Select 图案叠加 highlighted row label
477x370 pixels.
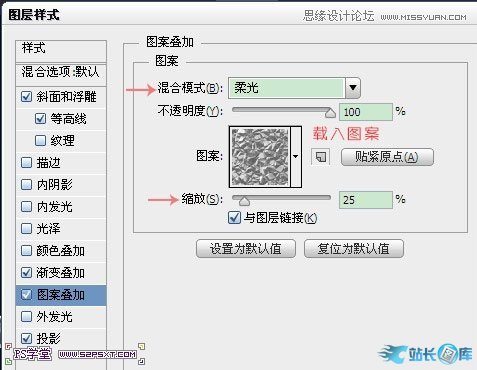pyautogui.click(x=61, y=295)
